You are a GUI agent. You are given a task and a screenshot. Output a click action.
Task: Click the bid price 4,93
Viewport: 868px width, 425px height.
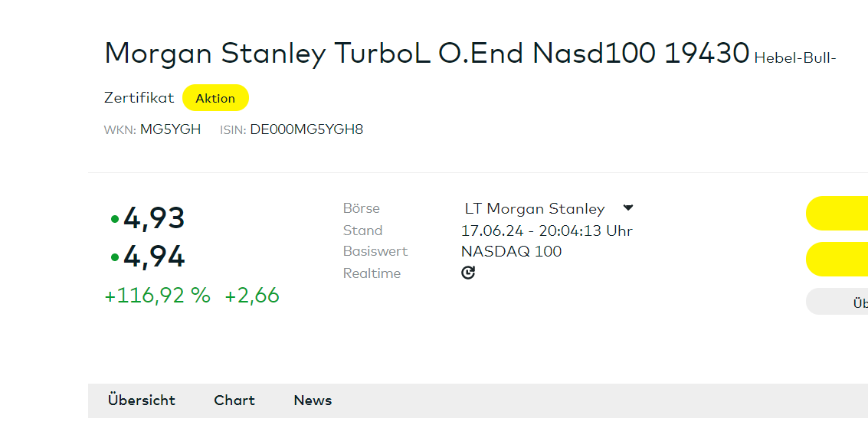click(154, 218)
